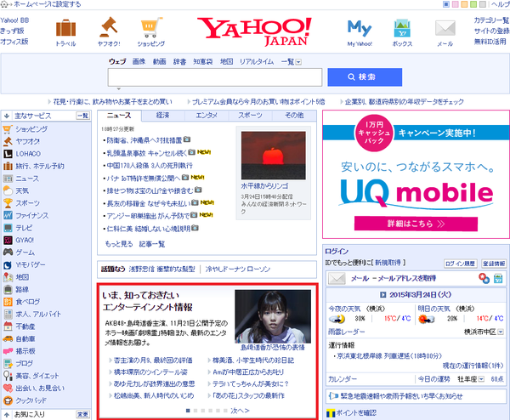The width and height of the screenshot is (510, 420).
Task: Open the My Yahoo! icon
Action: [360, 28]
